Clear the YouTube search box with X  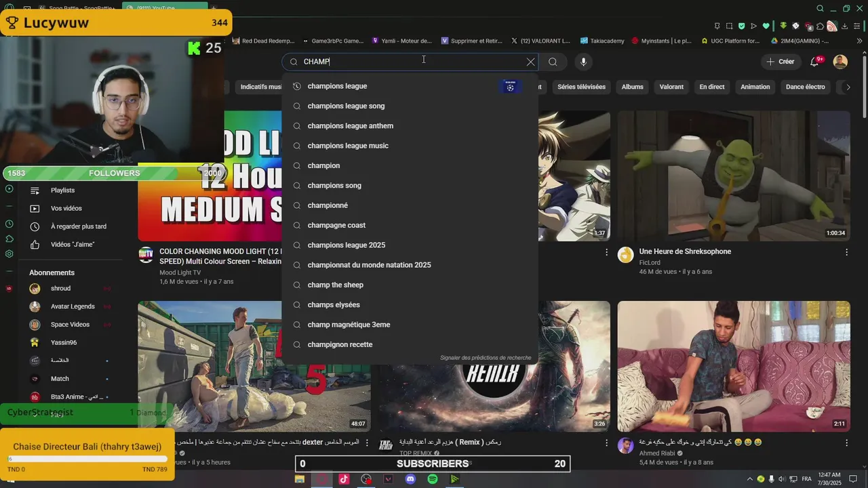coord(530,62)
